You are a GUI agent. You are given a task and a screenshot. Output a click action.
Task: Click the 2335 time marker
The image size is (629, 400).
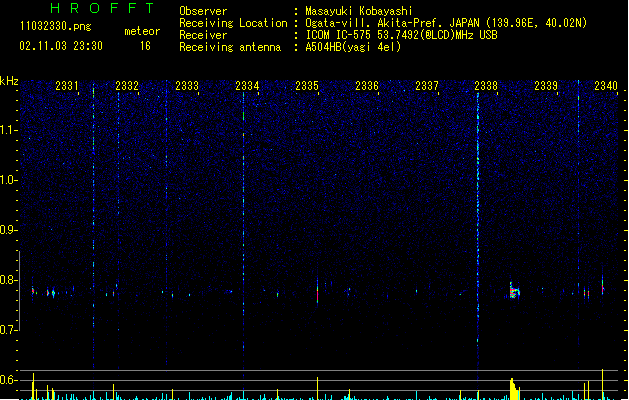coord(306,85)
